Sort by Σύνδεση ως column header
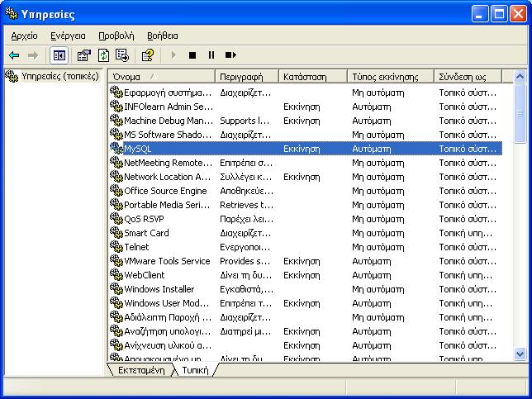This screenshot has height=399, width=532. click(x=468, y=77)
